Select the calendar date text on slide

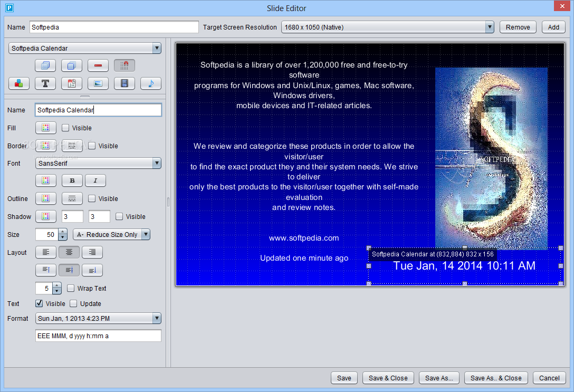[x=464, y=266]
